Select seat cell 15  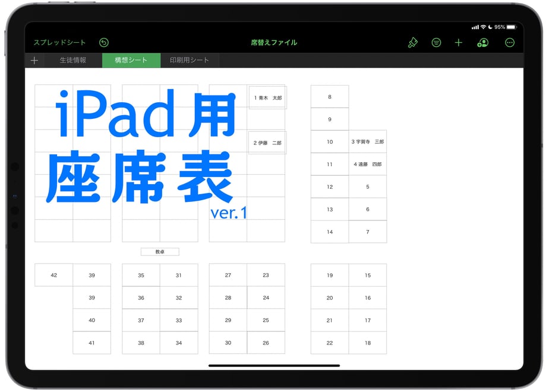(x=368, y=275)
